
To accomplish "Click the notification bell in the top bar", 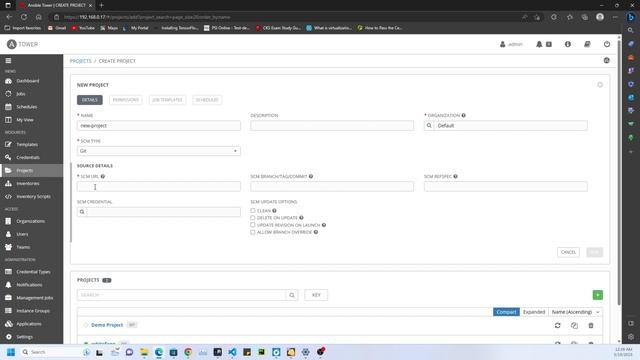I will [x=539, y=44].
